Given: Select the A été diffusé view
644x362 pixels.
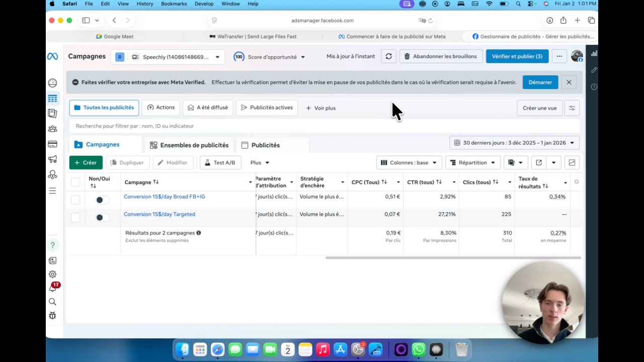Looking at the screenshot, I should (x=208, y=108).
